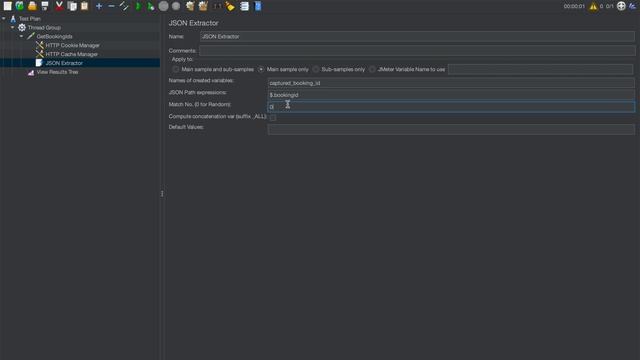Clear all results toolbar icon
Image resolution: width=640 pixels, height=360 pixels.
tap(203, 6)
